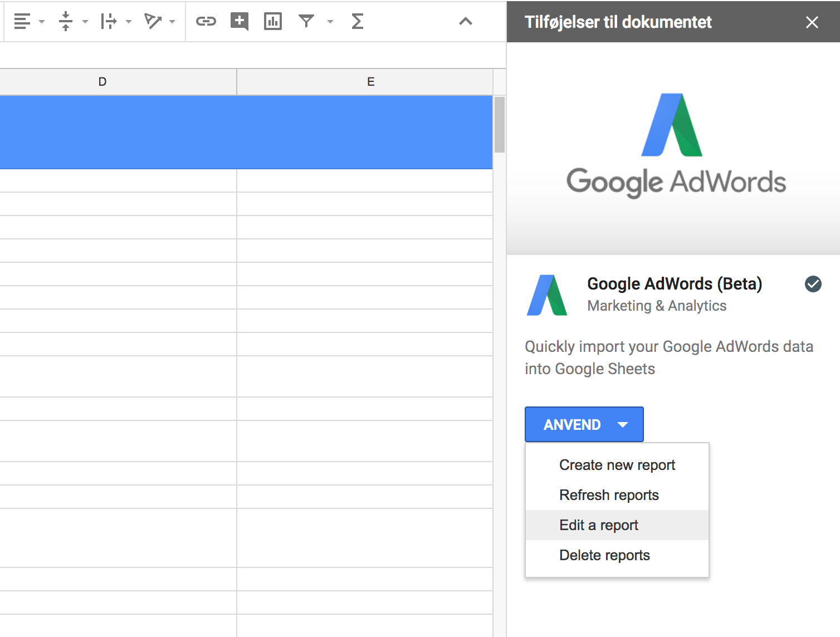Choose Refresh reports

[617, 495]
